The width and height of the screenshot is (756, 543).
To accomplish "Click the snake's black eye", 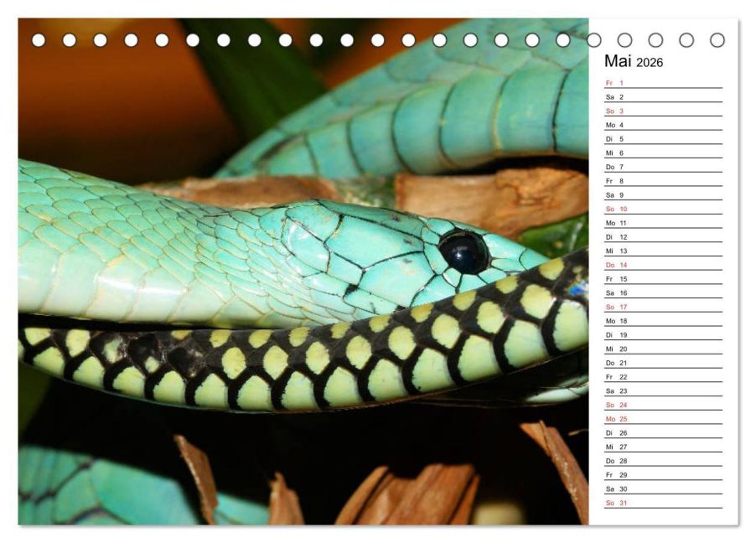I will [463, 251].
